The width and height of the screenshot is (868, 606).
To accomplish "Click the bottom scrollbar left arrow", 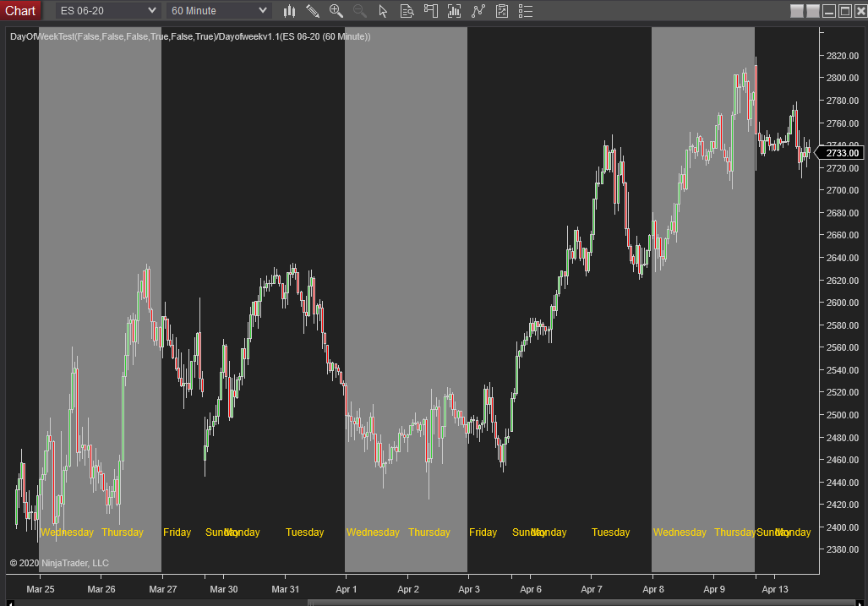I will coord(9,603).
